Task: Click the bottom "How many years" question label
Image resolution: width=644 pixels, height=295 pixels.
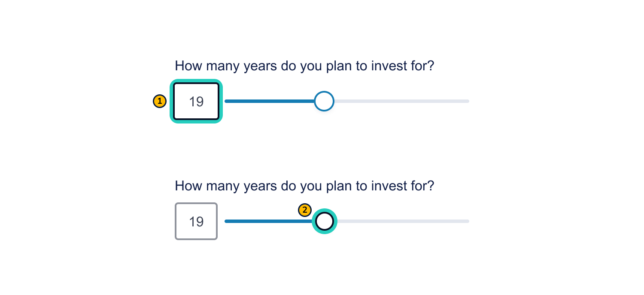Action: [304, 186]
